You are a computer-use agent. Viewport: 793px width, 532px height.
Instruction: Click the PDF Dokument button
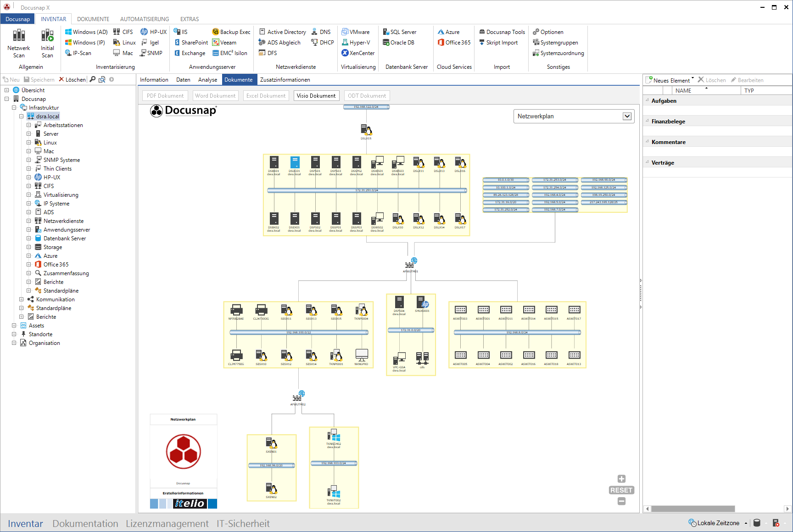point(165,95)
